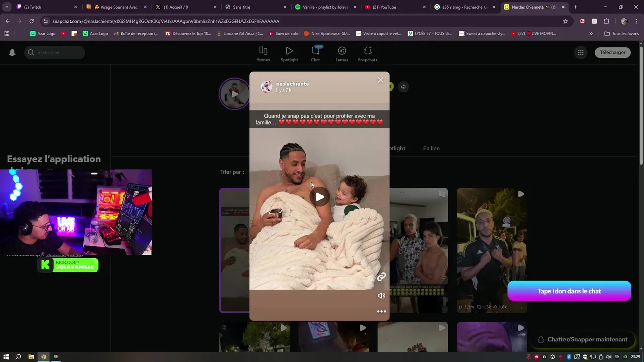Image resolution: width=644 pixels, height=362 pixels.
Task: Bookmark this page with star icon
Action: click(x=566, y=21)
